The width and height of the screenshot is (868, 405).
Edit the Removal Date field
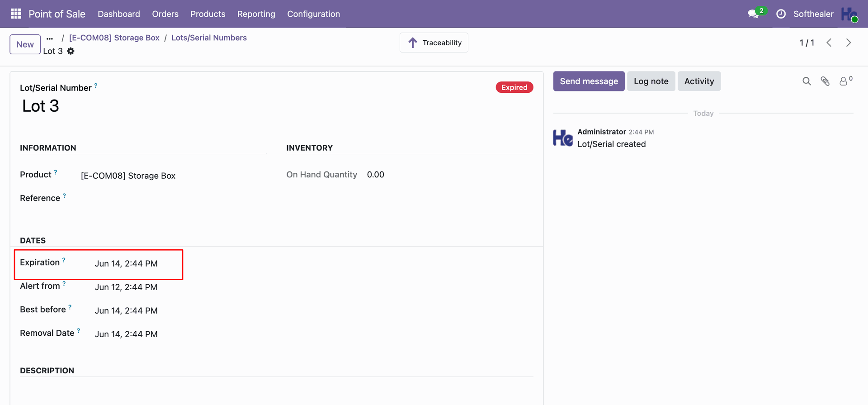(x=126, y=334)
